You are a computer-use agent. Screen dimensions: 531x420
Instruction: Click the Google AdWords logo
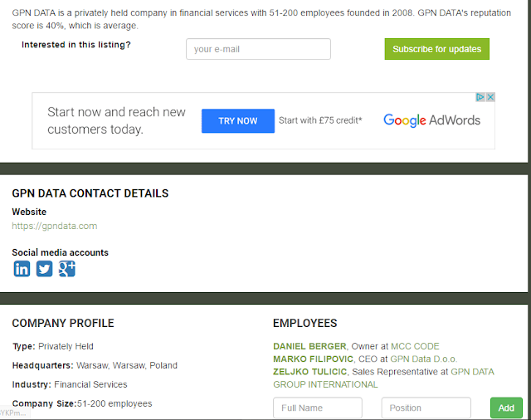431,120
